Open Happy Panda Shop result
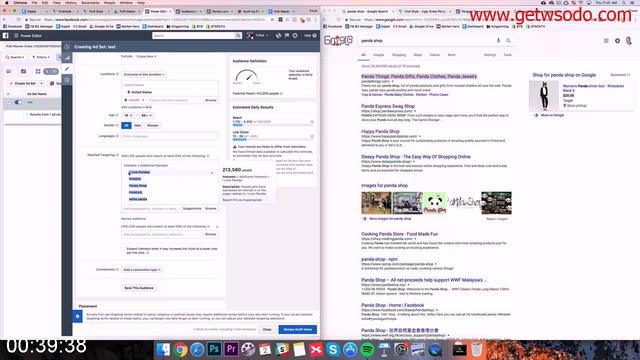 pos(380,131)
